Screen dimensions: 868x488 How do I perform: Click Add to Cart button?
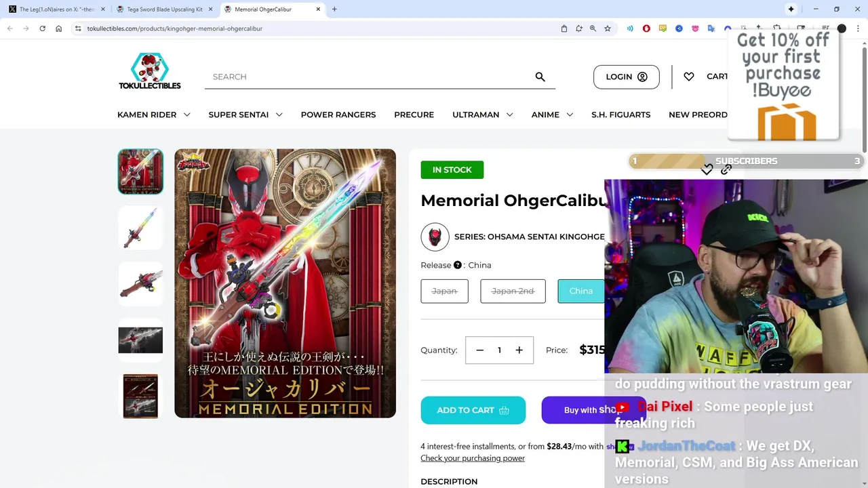[x=473, y=410]
